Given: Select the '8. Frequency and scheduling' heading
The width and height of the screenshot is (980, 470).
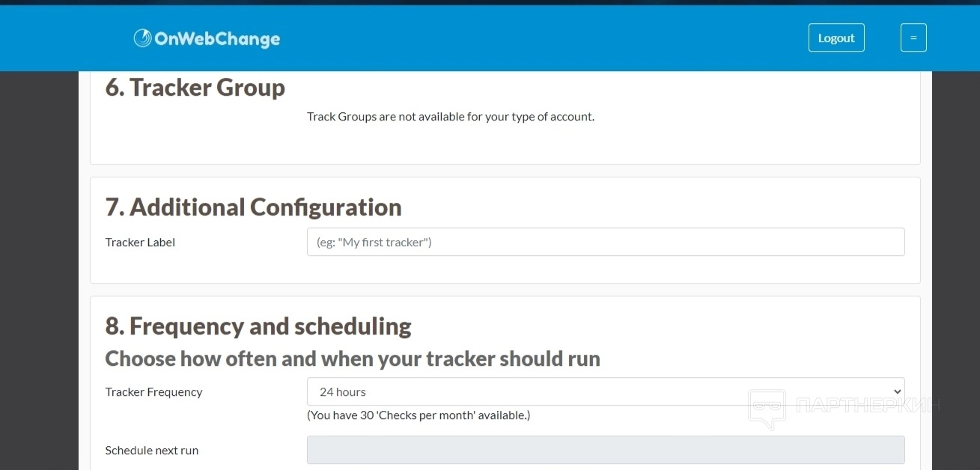Looking at the screenshot, I should pos(258,326).
